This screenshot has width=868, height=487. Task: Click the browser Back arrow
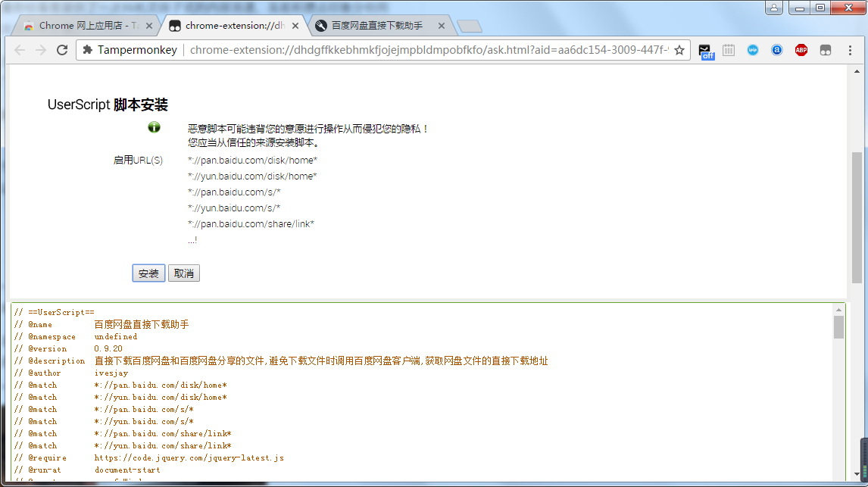point(20,50)
